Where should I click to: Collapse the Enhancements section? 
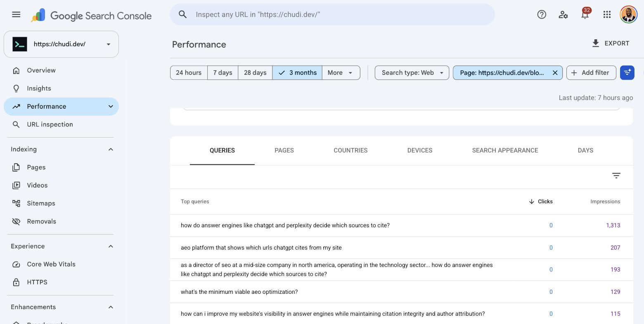point(111,307)
